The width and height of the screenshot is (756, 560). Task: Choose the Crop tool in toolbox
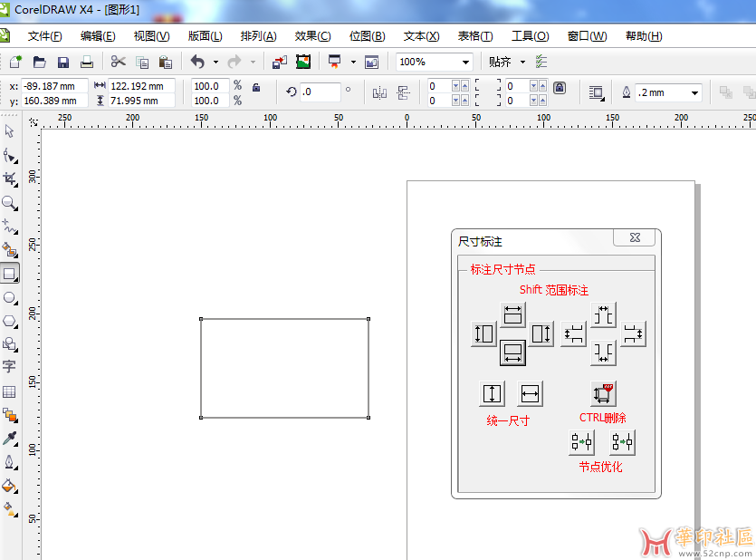(x=10, y=179)
